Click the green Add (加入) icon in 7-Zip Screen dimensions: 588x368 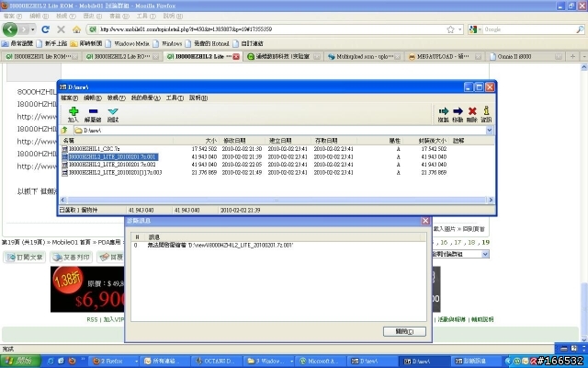tap(73, 111)
